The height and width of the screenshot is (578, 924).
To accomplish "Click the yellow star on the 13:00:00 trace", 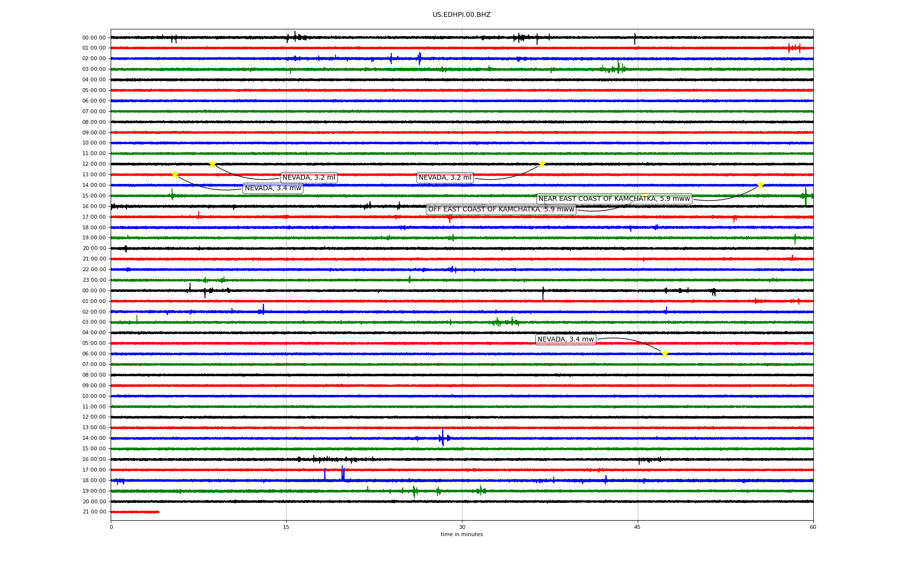I will click(x=175, y=174).
